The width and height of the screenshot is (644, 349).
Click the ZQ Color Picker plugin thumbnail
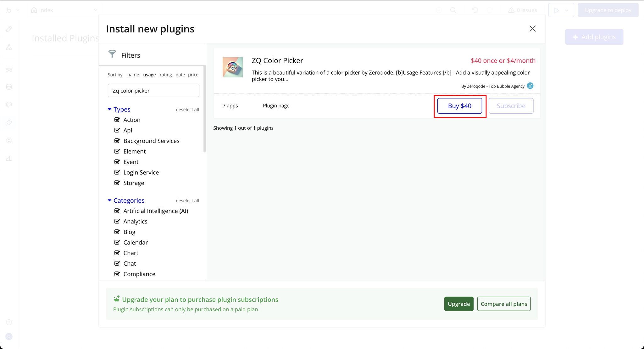pyautogui.click(x=233, y=67)
